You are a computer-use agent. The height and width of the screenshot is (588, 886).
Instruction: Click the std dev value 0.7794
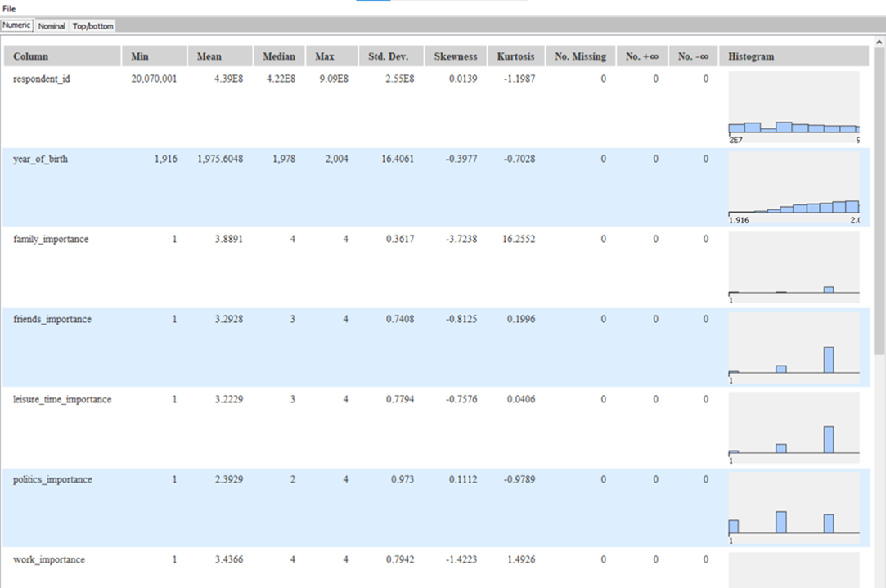point(400,399)
